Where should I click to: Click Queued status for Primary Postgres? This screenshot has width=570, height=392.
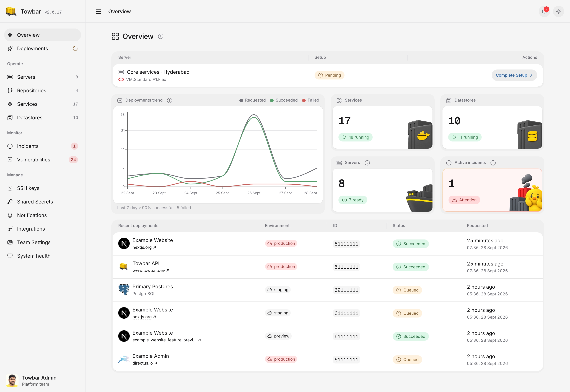click(x=407, y=290)
